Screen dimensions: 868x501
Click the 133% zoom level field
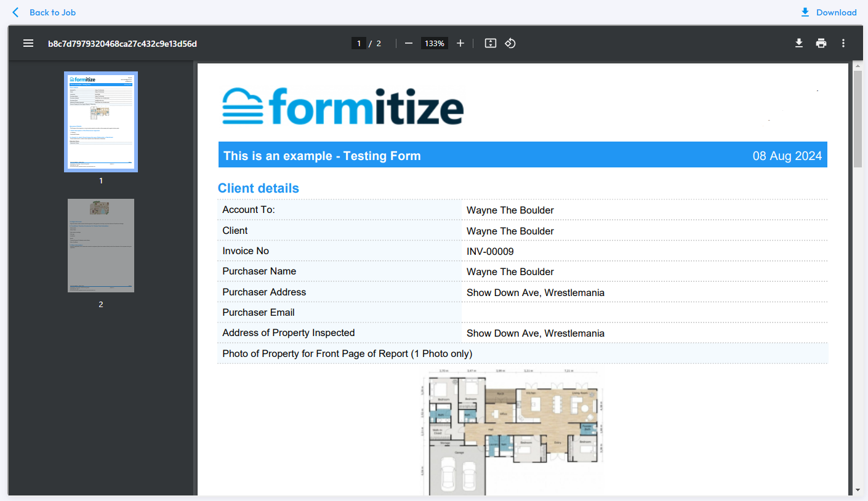(435, 43)
